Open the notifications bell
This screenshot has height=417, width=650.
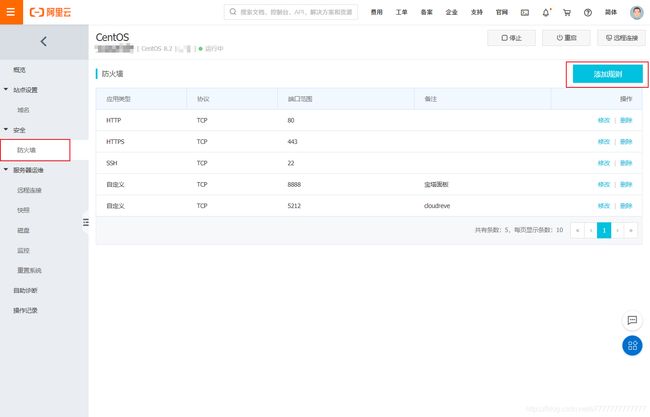click(x=546, y=12)
